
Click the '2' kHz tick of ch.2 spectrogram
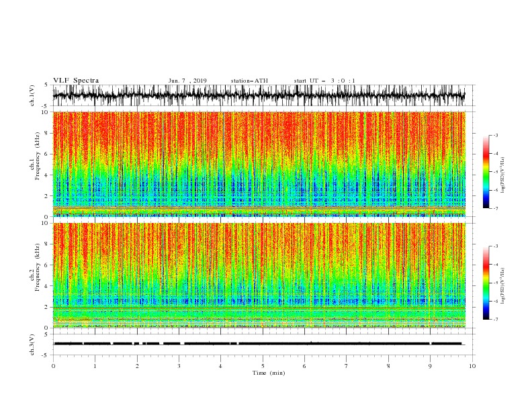tap(46, 307)
